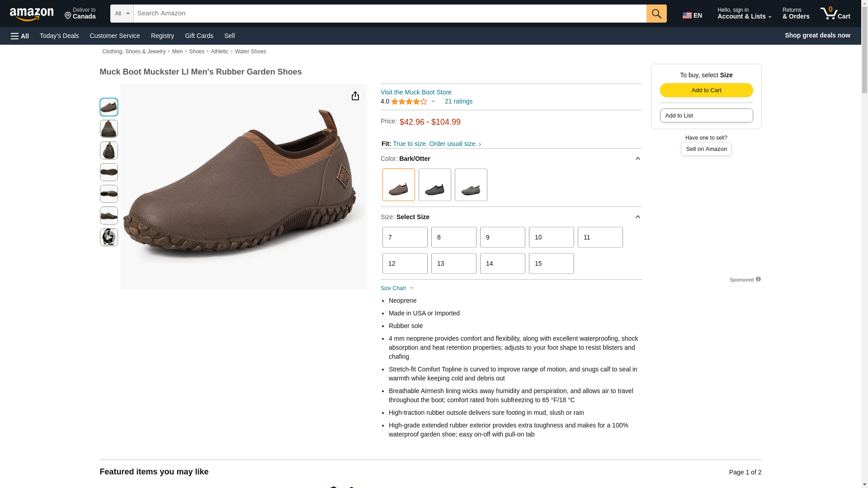Select the black color shoe swatch
Viewport: 868px width, 488px height.
point(434,185)
